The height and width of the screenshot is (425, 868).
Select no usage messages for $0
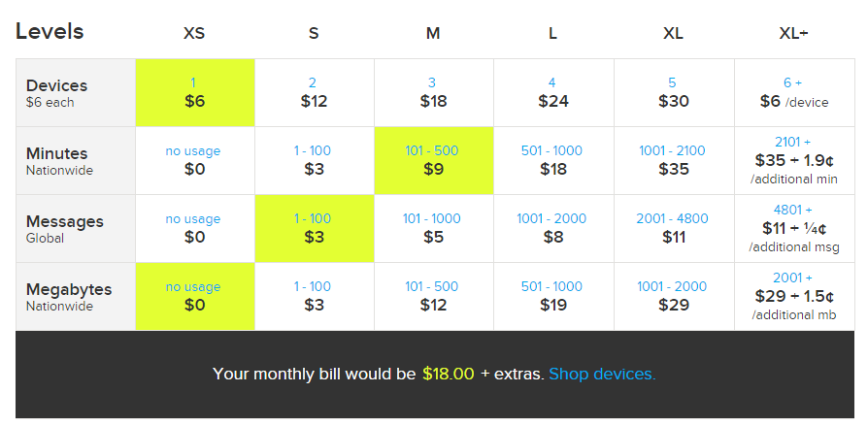point(195,229)
